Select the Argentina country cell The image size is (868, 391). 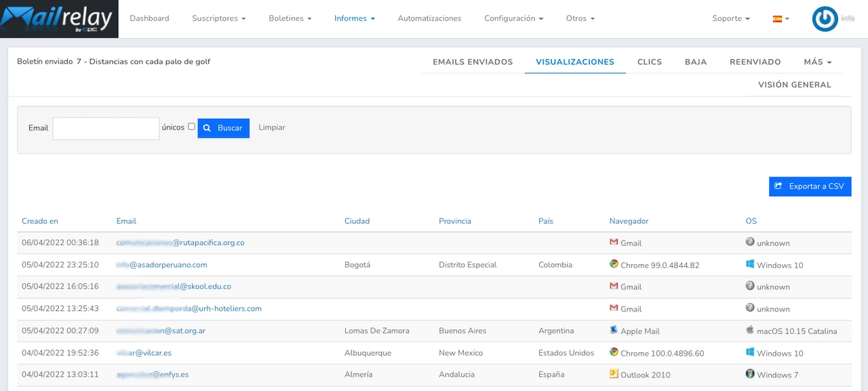click(x=556, y=331)
